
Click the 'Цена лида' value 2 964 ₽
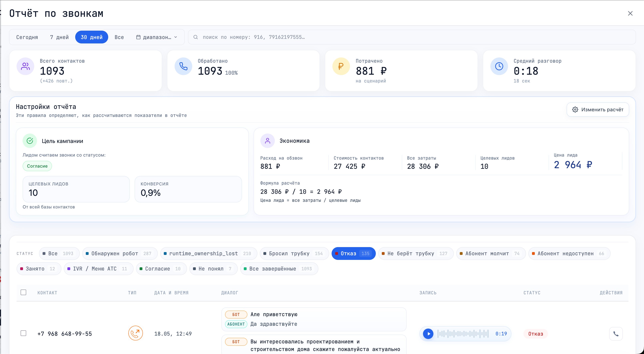[x=573, y=165]
